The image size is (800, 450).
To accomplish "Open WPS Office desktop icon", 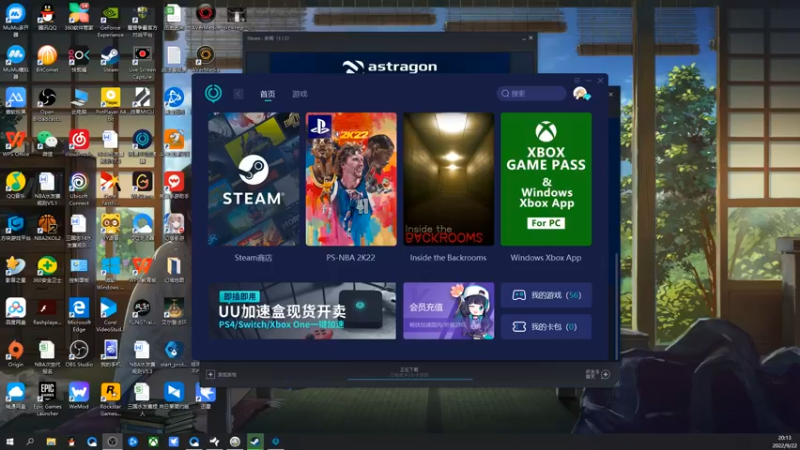I will [15, 143].
